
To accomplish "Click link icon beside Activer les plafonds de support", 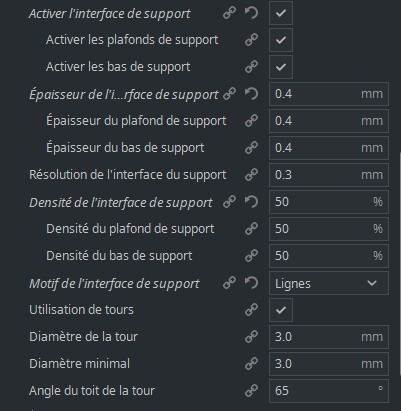I will tap(251, 40).
